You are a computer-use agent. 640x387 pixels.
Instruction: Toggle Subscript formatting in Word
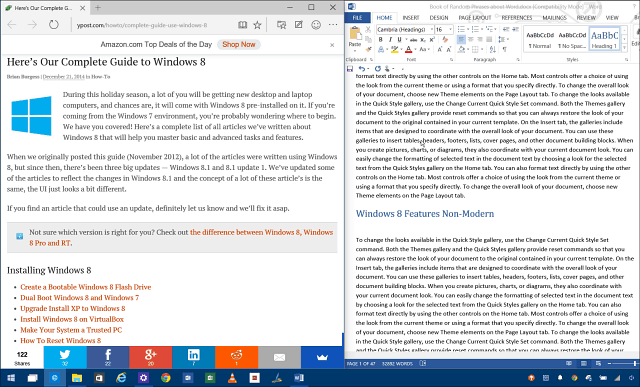pos(423,40)
